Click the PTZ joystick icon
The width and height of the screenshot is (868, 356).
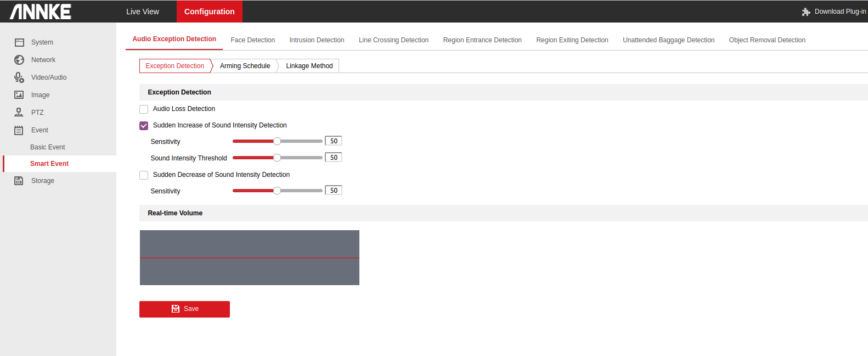(19, 113)
